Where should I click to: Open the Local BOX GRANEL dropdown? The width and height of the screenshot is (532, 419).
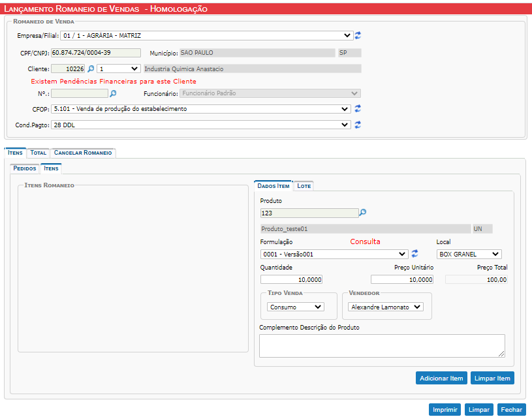click(469, 254)
